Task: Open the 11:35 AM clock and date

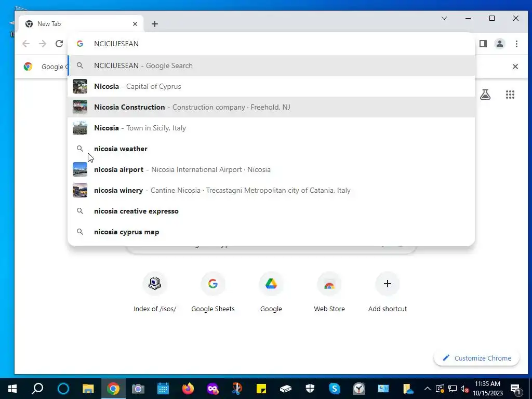Action: (487, 389)
